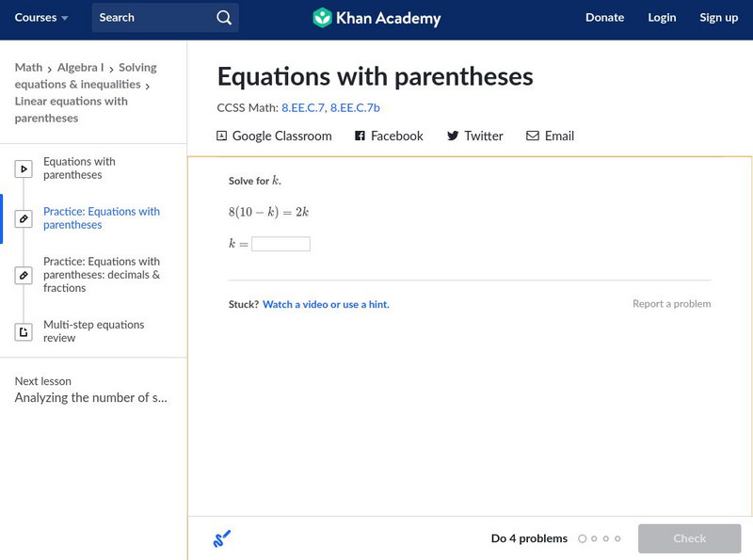Share to Google Classroom
753x560 pixels.
point(224,136)
